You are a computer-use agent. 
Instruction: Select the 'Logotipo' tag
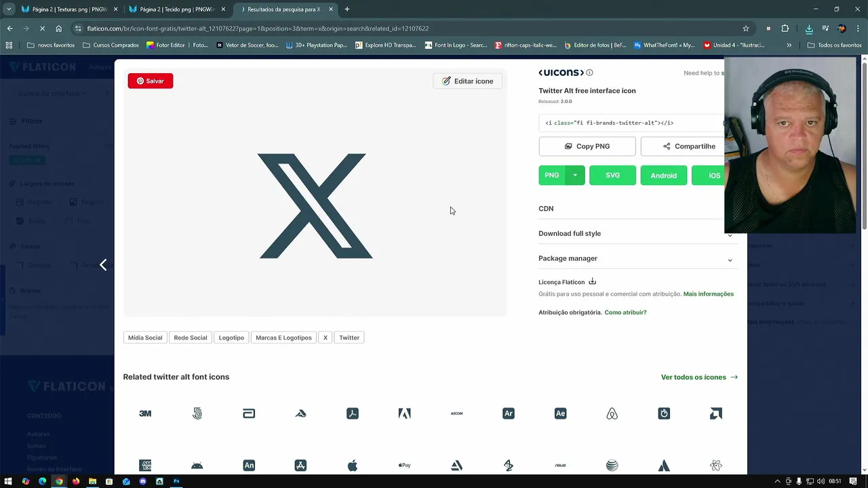[x=231, y=338]
